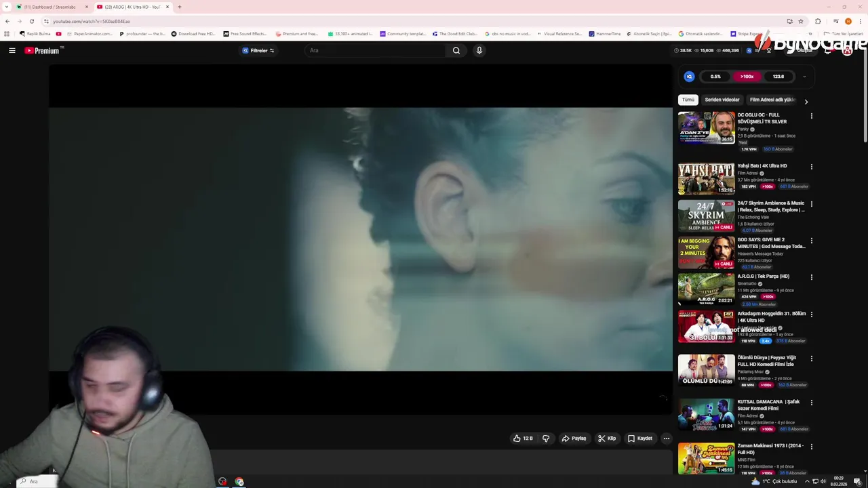This screenshot has width=868, height=488.
Task: Open a new browser tab
Action: (180, 7)
